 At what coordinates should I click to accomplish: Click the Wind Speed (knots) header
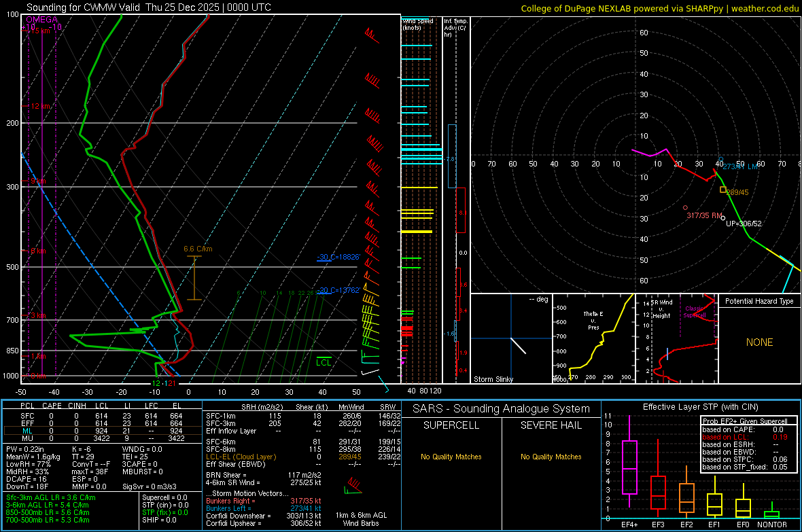(418, 24)
